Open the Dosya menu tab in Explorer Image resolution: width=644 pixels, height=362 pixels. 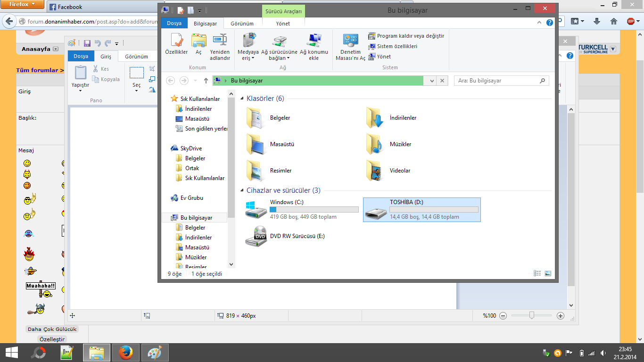[174, 24]
